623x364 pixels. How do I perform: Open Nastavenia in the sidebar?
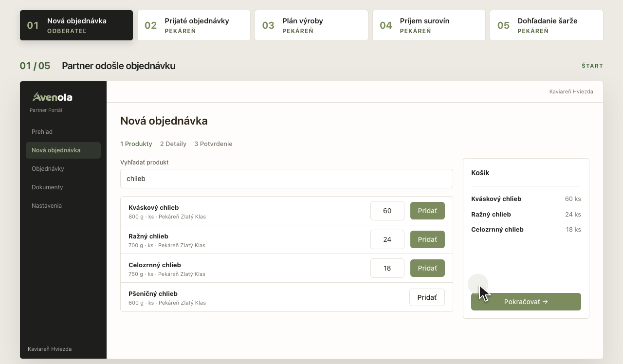click(x=63, y=206)
